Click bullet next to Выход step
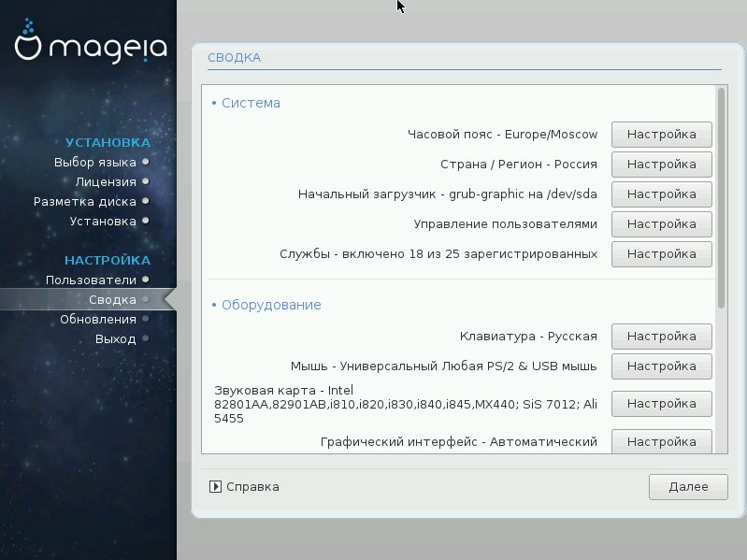 [x=146, y=339]
